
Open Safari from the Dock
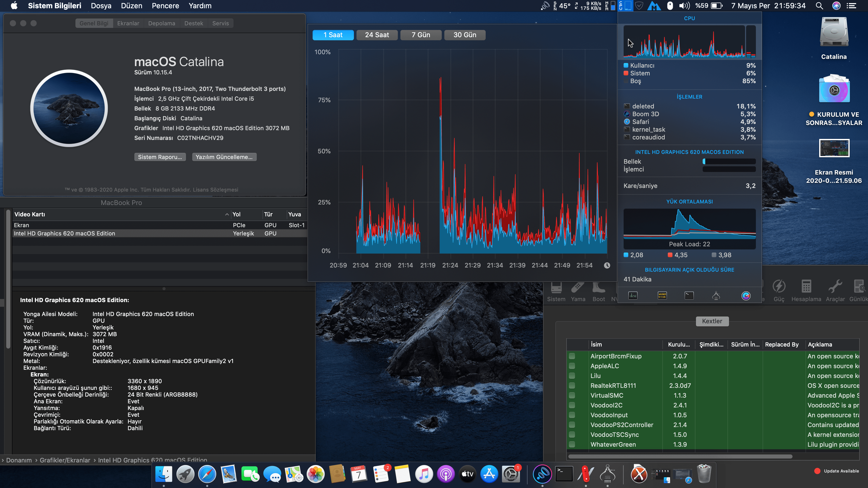[x=207, y=474]
